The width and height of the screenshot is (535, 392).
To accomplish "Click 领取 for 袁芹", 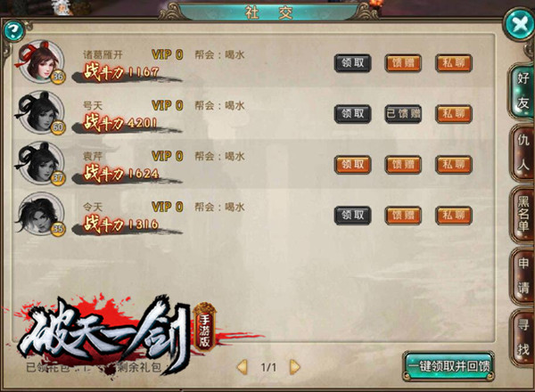I will click(x=352, y=164).
